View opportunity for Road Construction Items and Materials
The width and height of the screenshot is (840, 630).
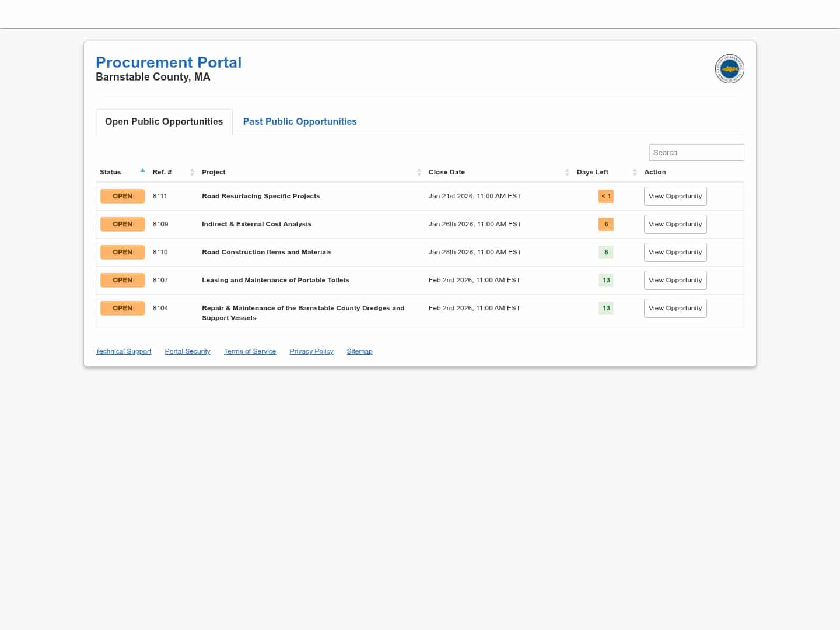point(675,253)
